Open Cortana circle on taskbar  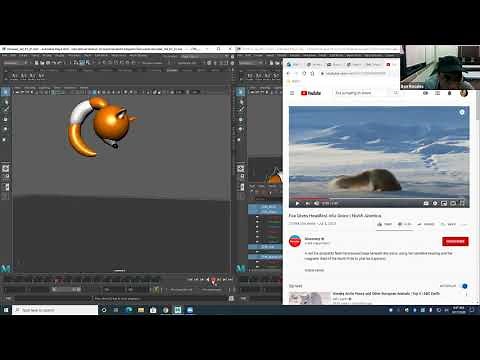pyautogui.click(x=104, y=310)
